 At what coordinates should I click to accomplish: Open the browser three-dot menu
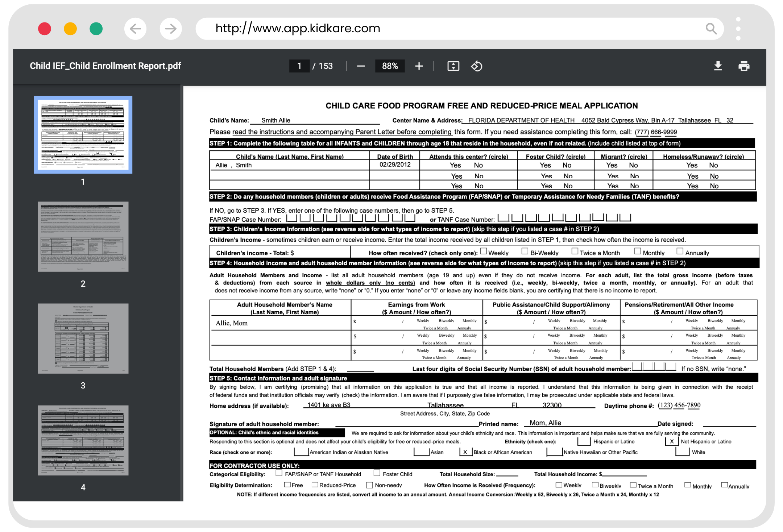738,29
